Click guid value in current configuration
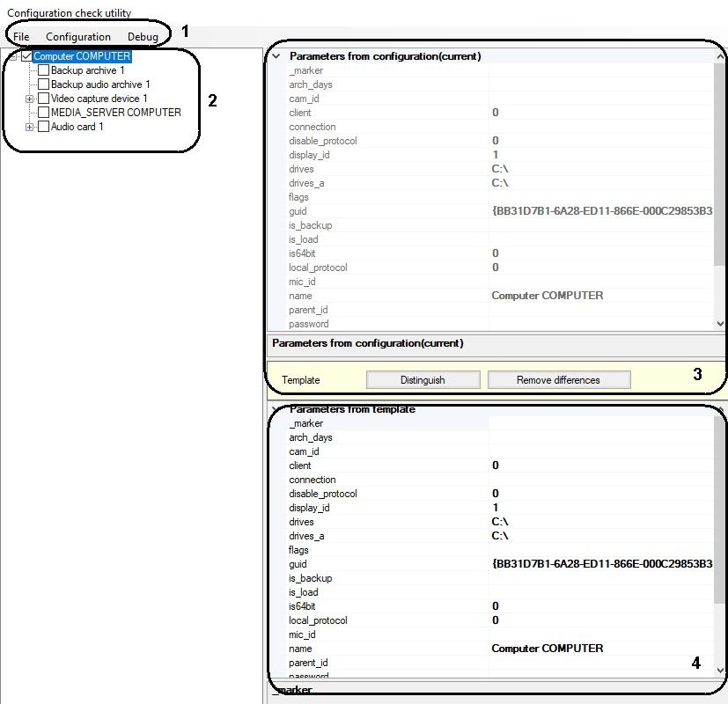The image size is (728, 704). (602, 211)
